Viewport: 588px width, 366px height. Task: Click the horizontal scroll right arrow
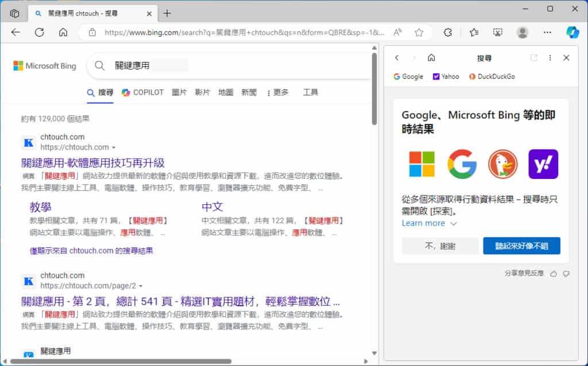(x=366, y=361)
